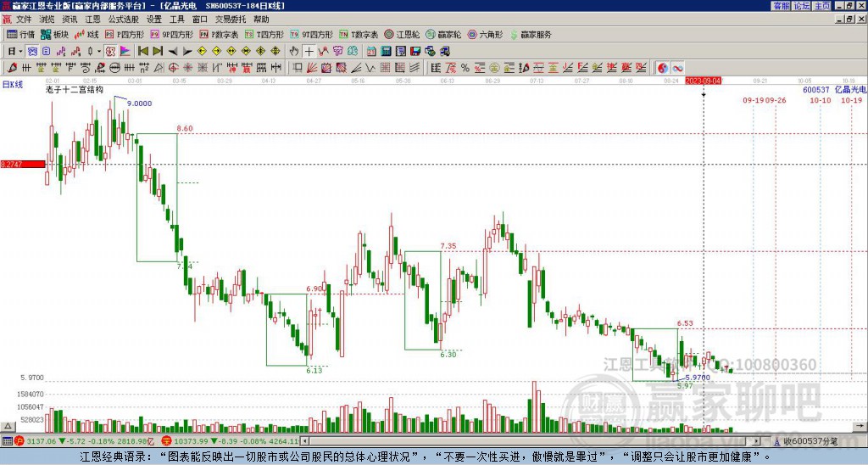This screenshot has width=868, height=465.
Task: Click the 客服 button in title bar
Action: click(x=781, y=6)
